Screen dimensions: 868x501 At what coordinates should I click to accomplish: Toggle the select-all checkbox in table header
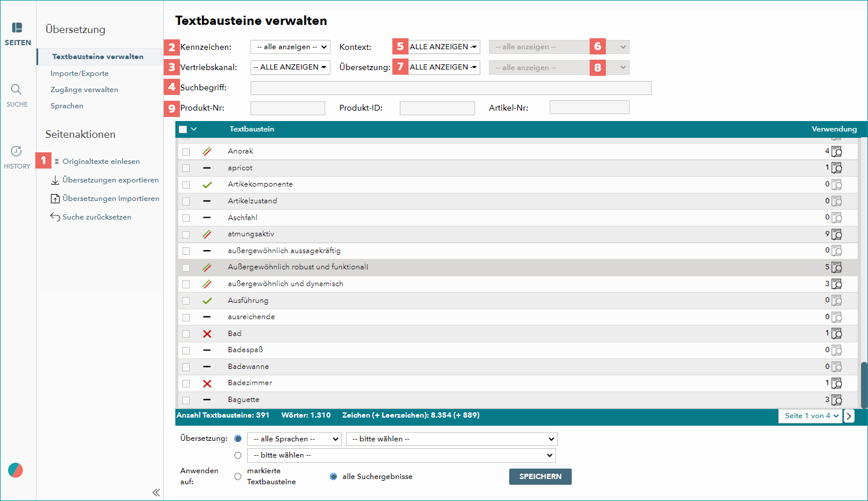[x=183, y=129]
